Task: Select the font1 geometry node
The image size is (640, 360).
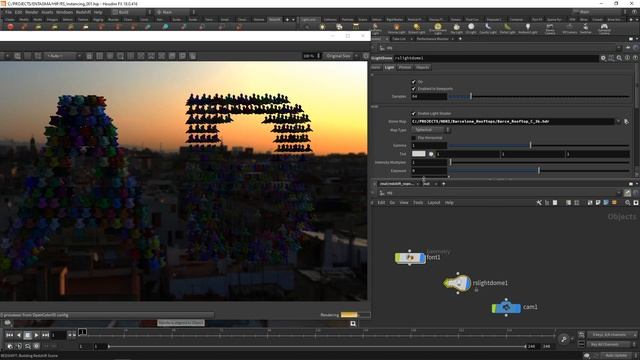Action: point(410,258)
